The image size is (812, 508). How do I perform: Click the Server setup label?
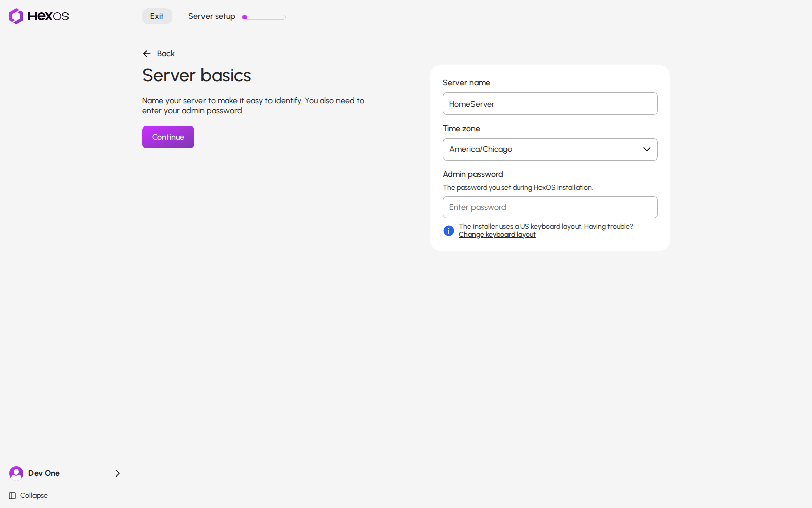[x=212, y=16]
